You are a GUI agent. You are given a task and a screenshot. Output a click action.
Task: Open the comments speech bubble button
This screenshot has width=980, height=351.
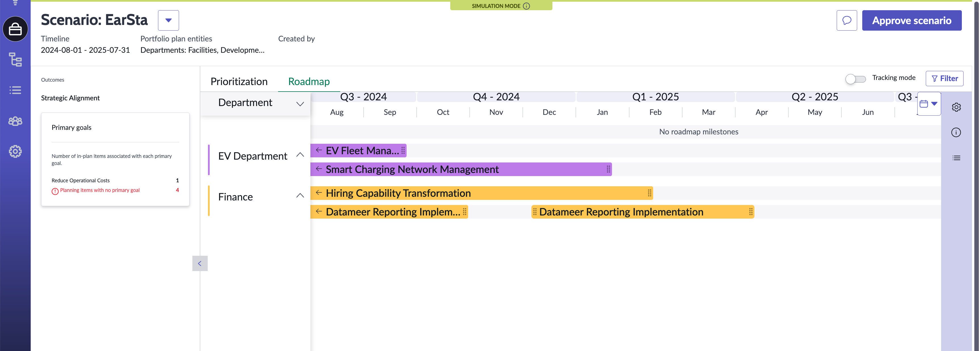click(846, 20)
